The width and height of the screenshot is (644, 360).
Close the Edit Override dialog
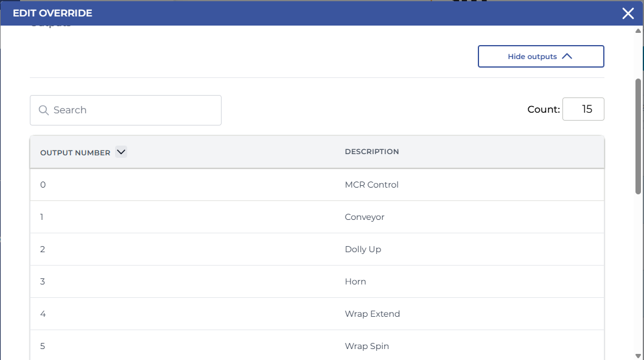[628, 13]
